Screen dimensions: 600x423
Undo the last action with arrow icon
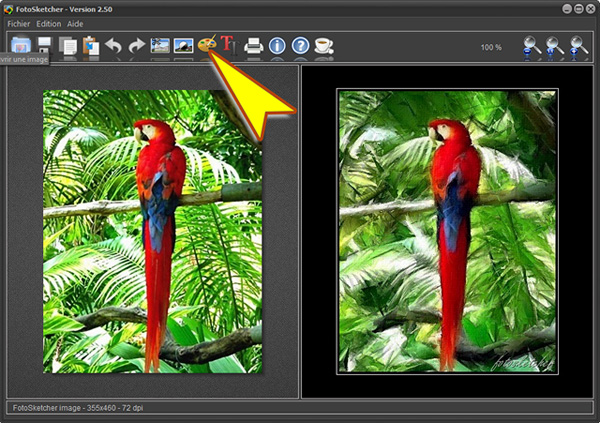[114, 45]
